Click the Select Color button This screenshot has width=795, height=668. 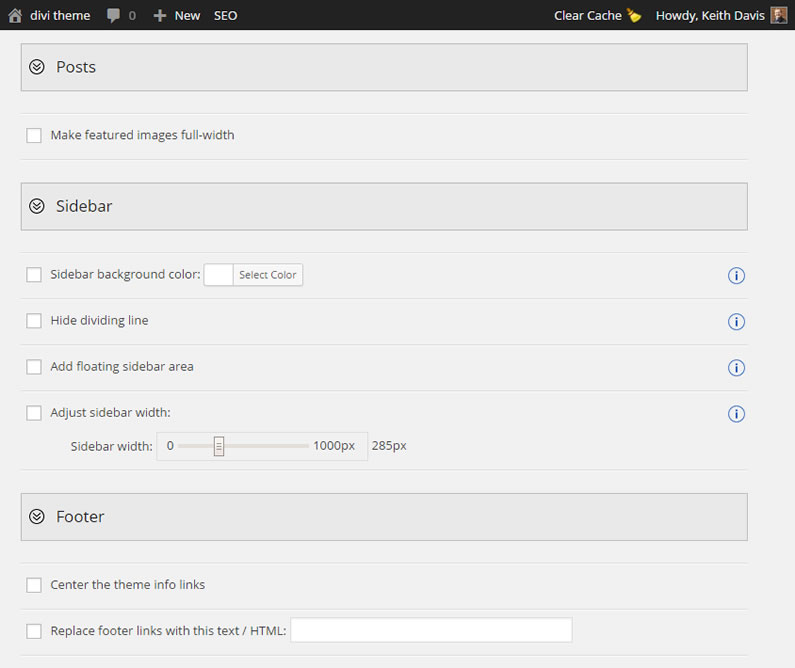pyautogui.click(x=268, y=275)
